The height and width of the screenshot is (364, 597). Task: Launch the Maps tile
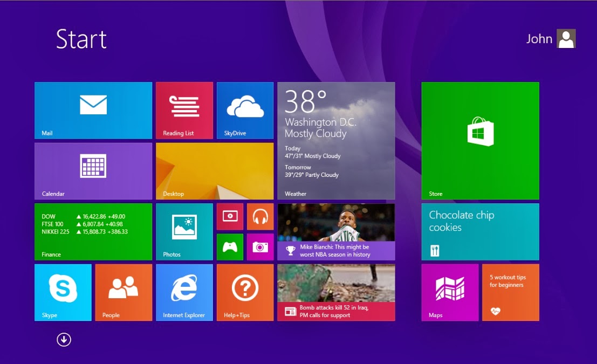(450, 292)
